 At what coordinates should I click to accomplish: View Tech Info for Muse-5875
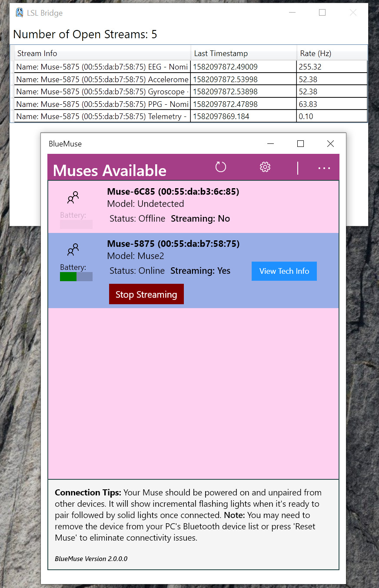(284, 271)
